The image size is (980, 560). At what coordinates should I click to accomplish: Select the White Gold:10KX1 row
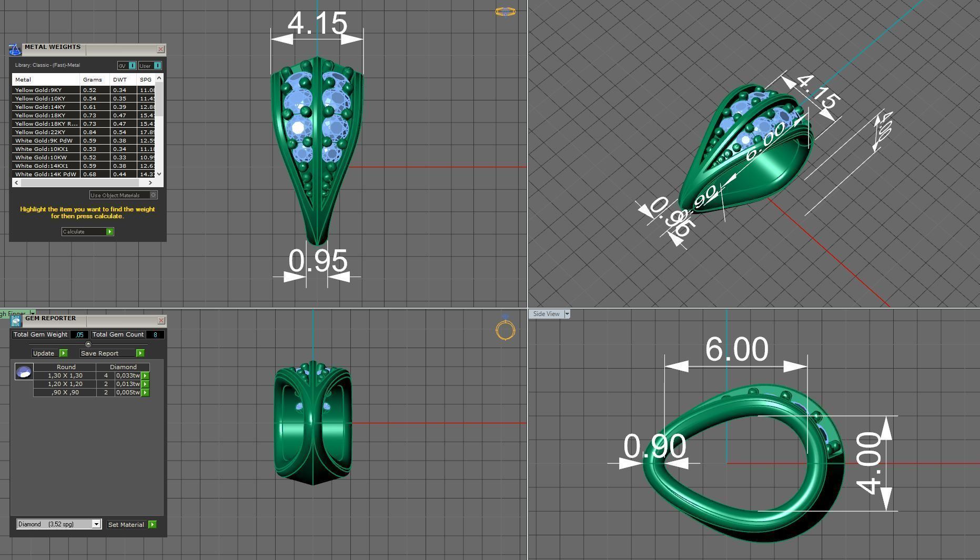(x=84, y=149)
